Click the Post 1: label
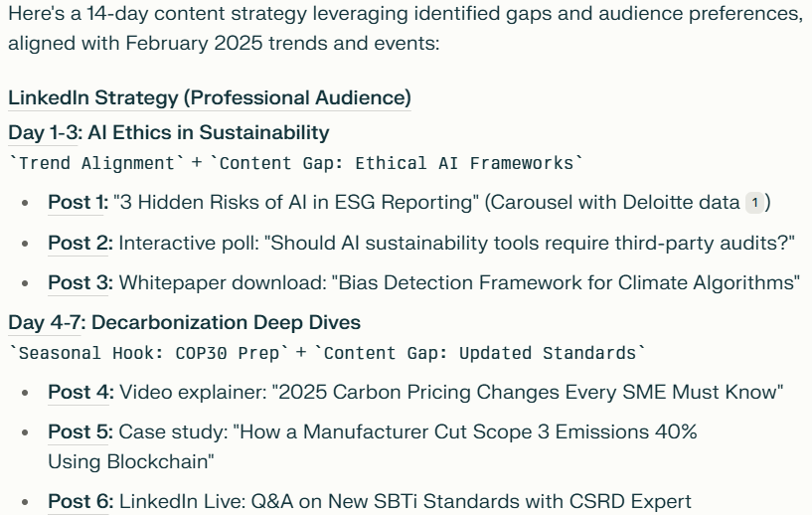812x515 pixels. click(79, 202)
